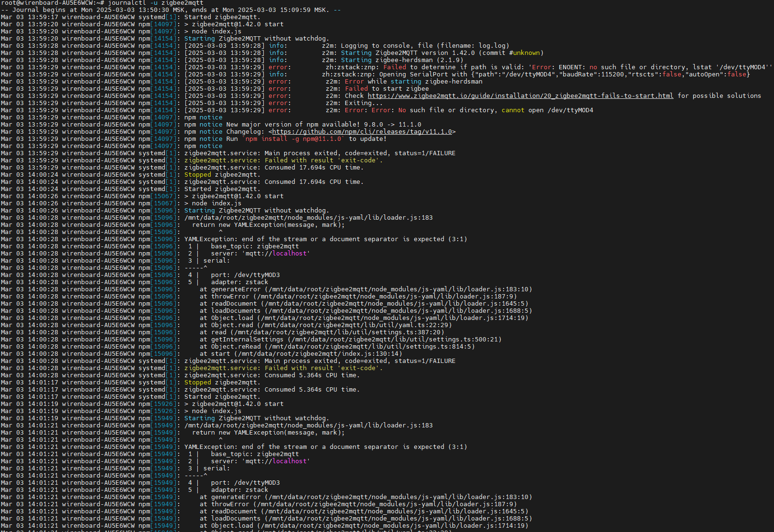This screenshot has width=774, height=532.
Task: Select the 'npm install -g npm@11.1.0' command text
Action: [294, 139]
